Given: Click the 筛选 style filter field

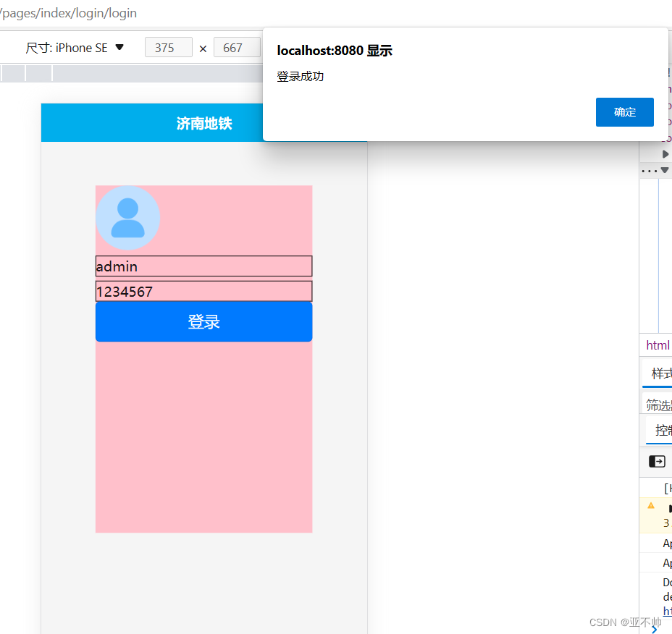Looking at the screenshot, I should pyautogui.click(x=658, y=405).
